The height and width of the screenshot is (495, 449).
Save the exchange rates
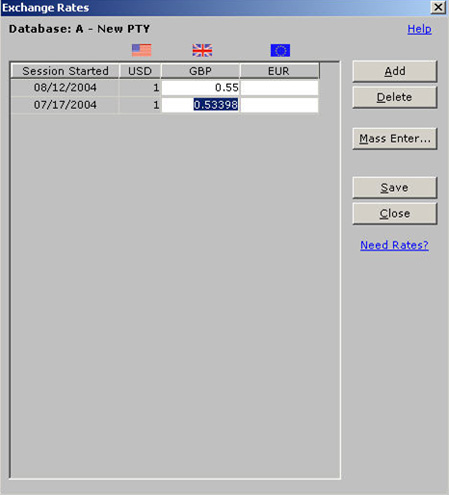coord(395,187)
